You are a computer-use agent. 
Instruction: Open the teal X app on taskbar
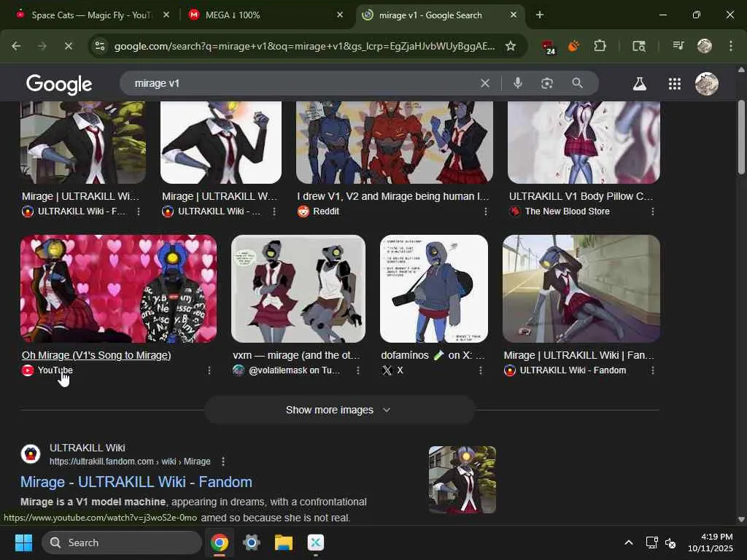pyautogui.click(x=315, y=542)
